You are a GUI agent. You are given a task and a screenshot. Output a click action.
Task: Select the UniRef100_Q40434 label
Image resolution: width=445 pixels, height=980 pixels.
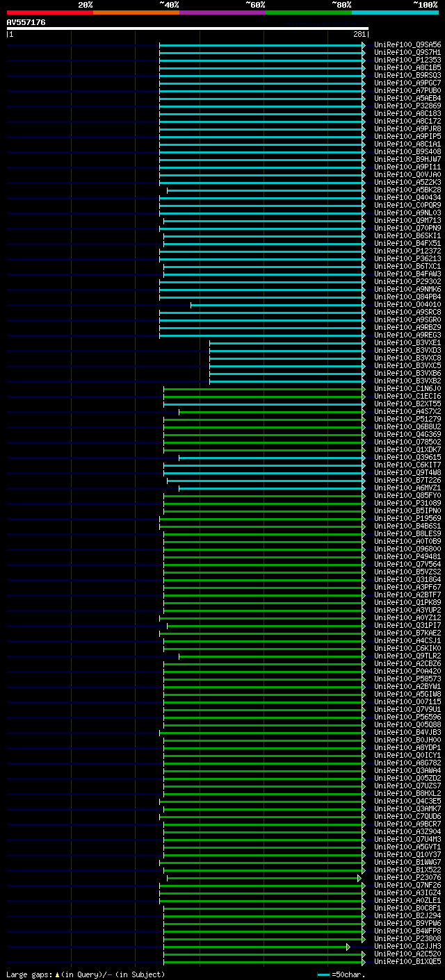(x=407, y=198)
